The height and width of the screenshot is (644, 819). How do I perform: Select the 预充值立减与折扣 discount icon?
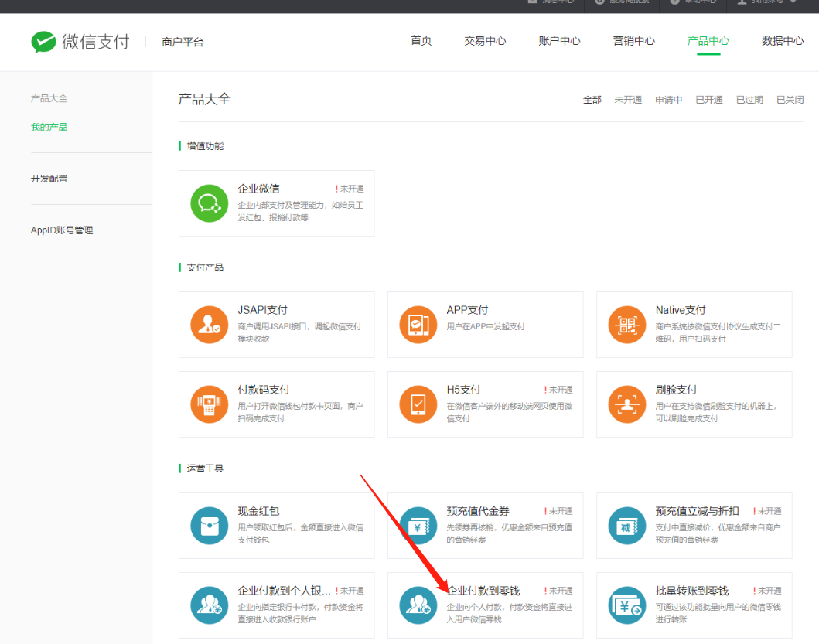click(626, 526)
